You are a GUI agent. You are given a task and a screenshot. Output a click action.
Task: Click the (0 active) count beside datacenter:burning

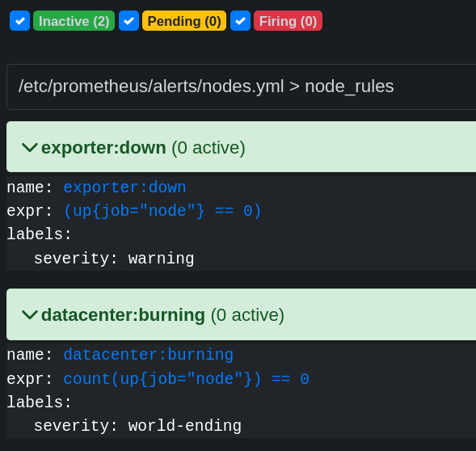[x=247, y=315]
